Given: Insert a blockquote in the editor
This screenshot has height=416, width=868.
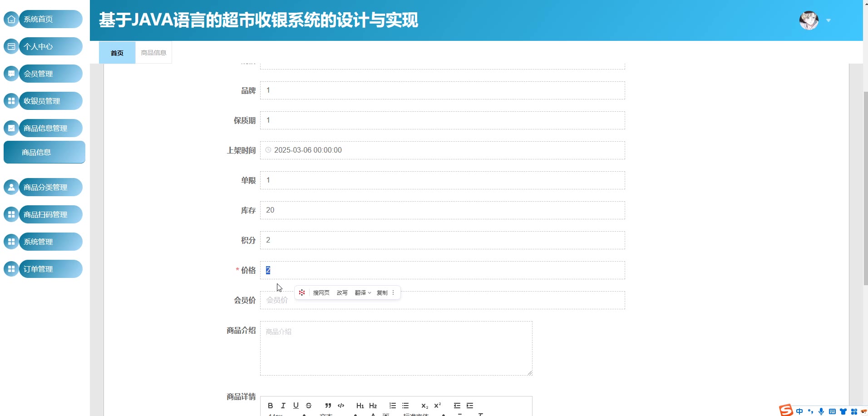Looking at the screenshot, I should pyautogui.click(x=328, y=406).
